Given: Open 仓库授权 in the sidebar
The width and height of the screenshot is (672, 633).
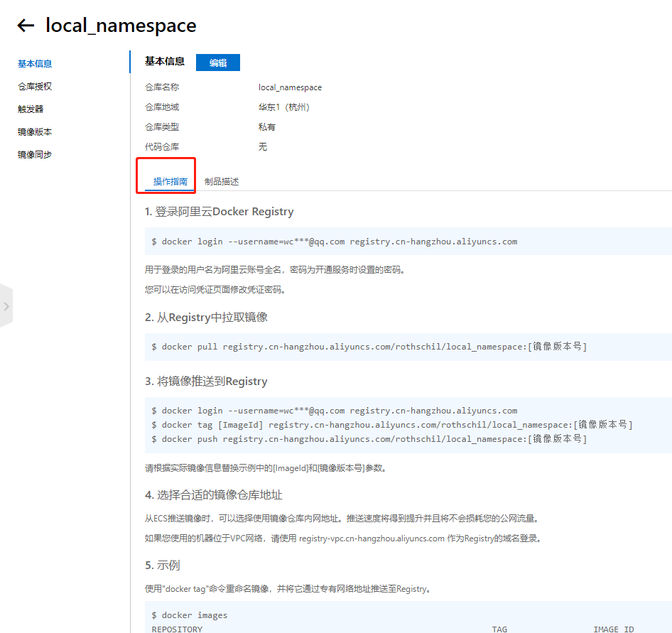Looking at the screenshot, I should [x=35, y=87].
